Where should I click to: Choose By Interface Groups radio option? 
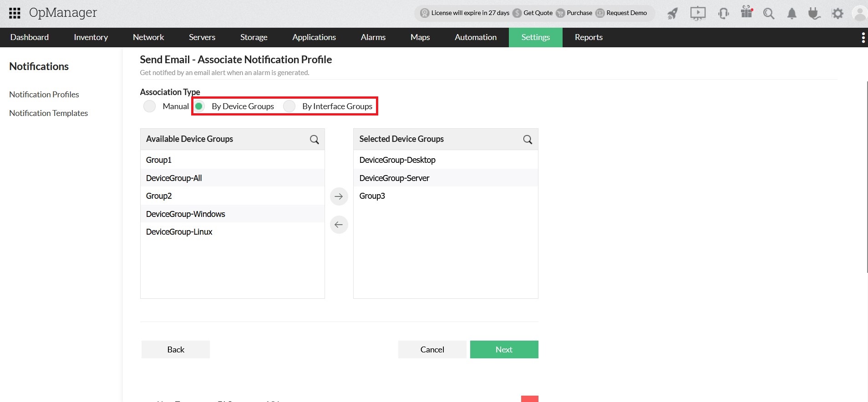289,106
